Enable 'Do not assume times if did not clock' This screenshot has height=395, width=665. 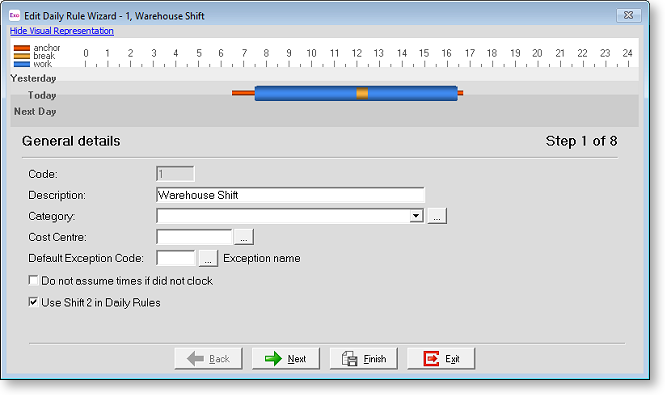pyautogui.click(x=34, y=280)
